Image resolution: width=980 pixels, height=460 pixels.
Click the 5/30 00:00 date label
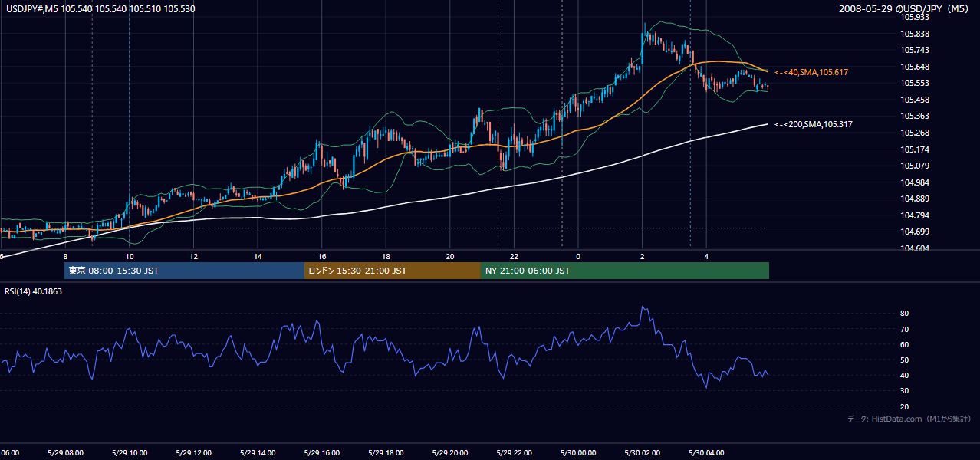click(x=578, y=453)
